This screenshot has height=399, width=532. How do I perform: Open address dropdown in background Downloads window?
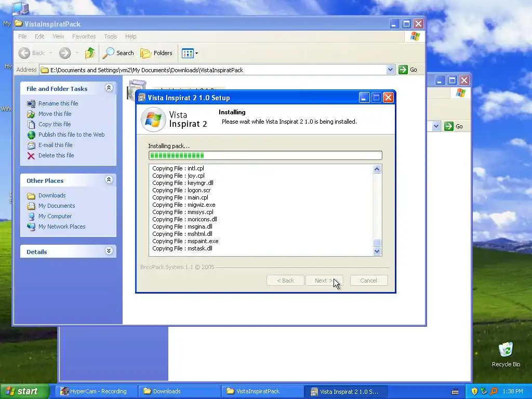436,126
